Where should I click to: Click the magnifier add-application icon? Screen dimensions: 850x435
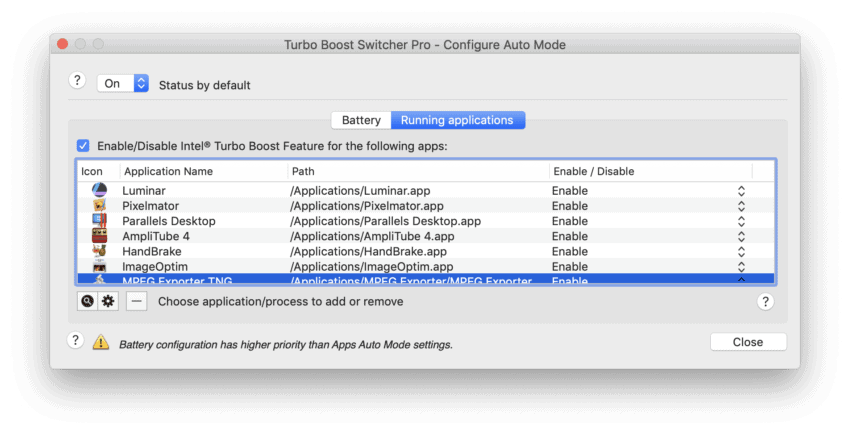[x=87, y=301]
